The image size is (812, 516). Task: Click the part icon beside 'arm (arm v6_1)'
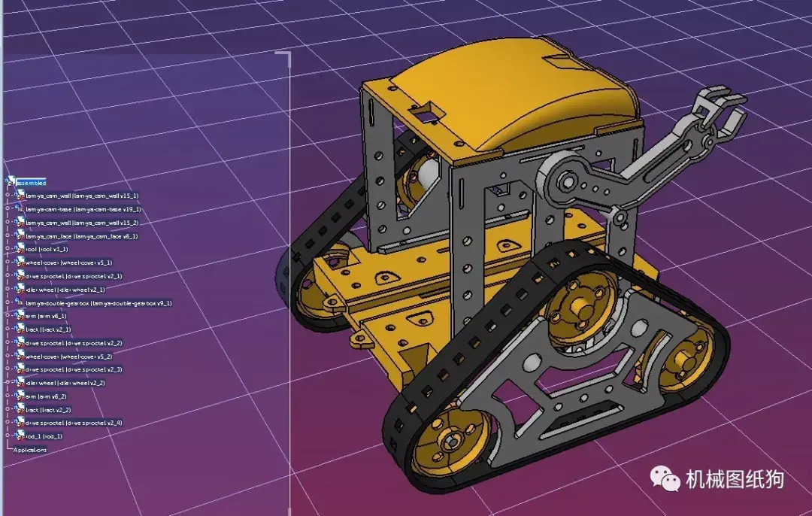tap(19, 316)
